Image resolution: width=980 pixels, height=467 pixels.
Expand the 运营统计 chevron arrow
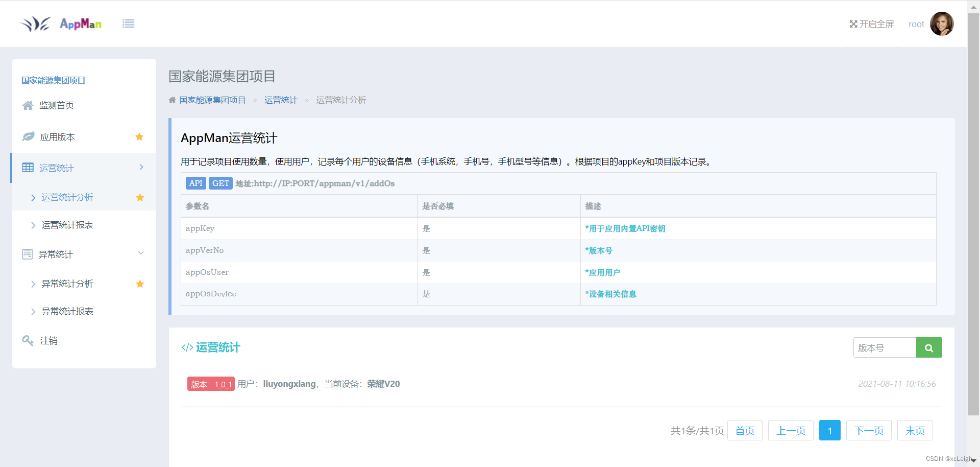(141, 167)
